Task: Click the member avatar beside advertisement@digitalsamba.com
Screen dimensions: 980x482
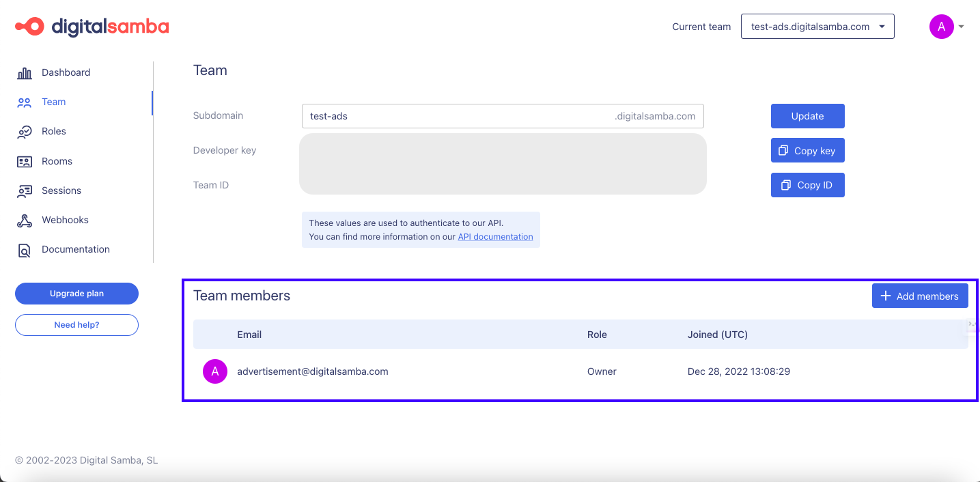Action: 215,371
